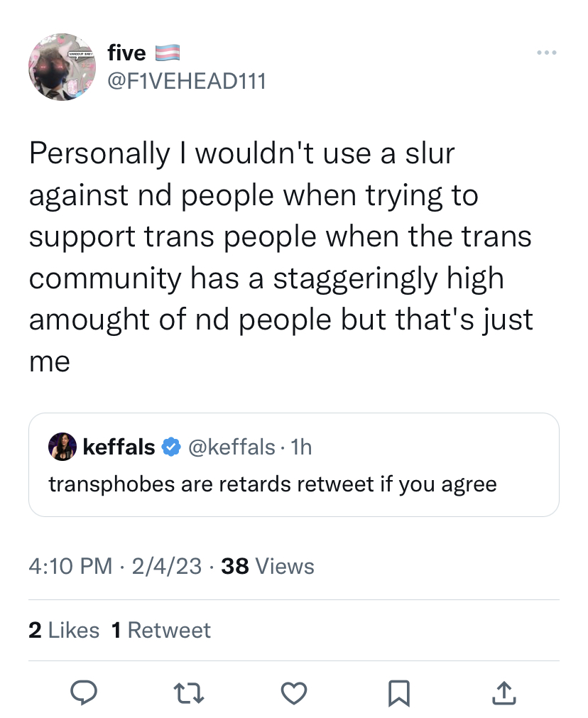Click the blue verified badge icon

tap(171, 447)
